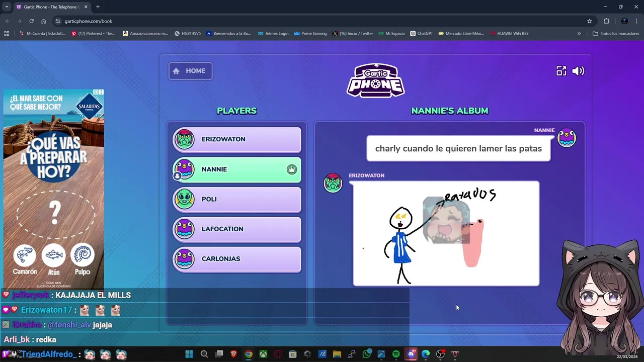Open File Explorer from the taskbar

click(337, 354)
